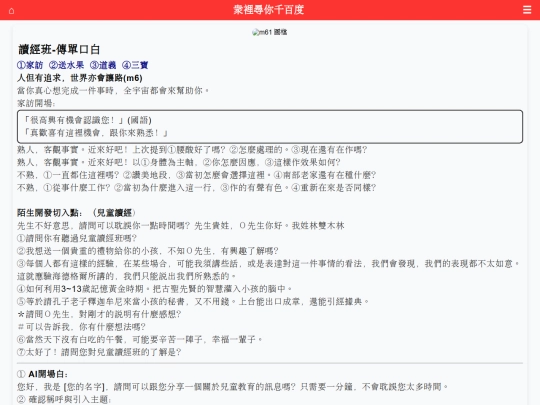Click line ＃可以告訴我, 你有什麼想法嗎
The height and width of the screenshot is (405, 540).
pyautogui.click(x=82, y=327)
